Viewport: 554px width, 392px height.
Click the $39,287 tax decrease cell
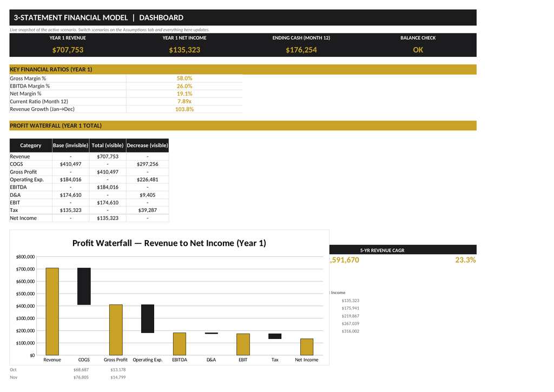pyautogui.click(x=147, y=210)
